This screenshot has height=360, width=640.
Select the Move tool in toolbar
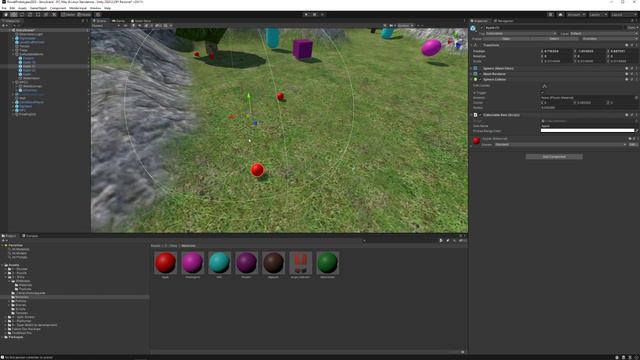coord(14,15)
